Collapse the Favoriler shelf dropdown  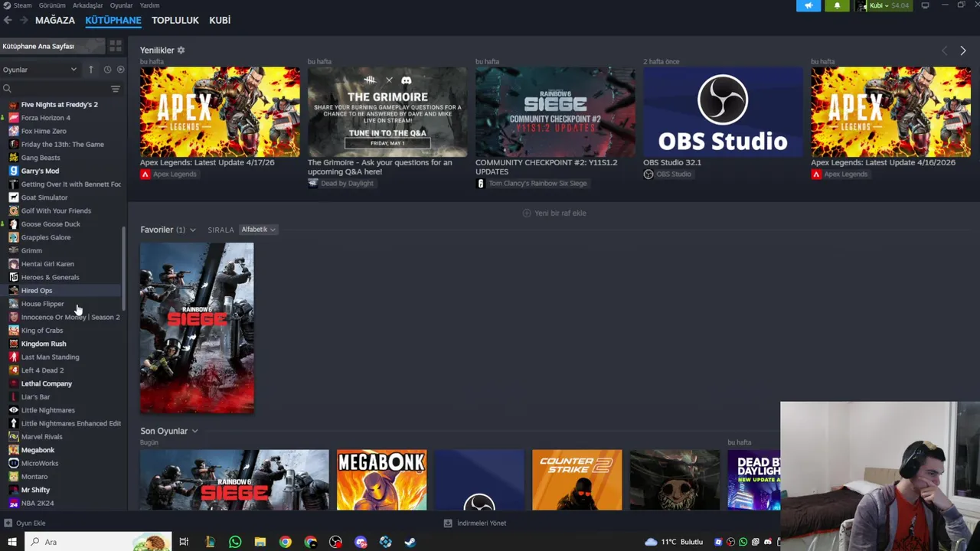pyautogui.click(x=192, y=230)
